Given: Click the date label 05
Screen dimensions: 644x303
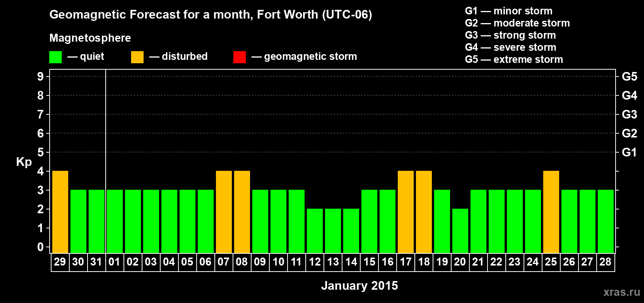Looking at the screenshot, I should [187, 262].
